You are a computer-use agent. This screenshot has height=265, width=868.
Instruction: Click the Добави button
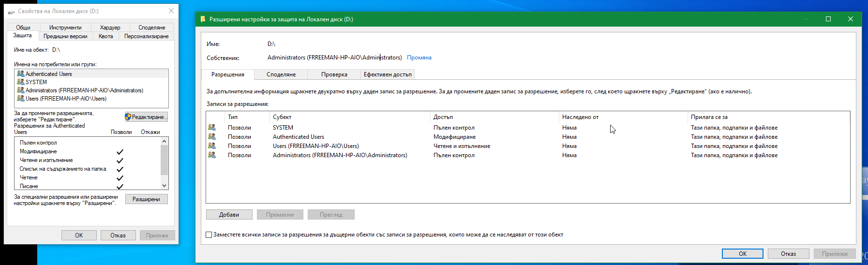coord(229,215)
